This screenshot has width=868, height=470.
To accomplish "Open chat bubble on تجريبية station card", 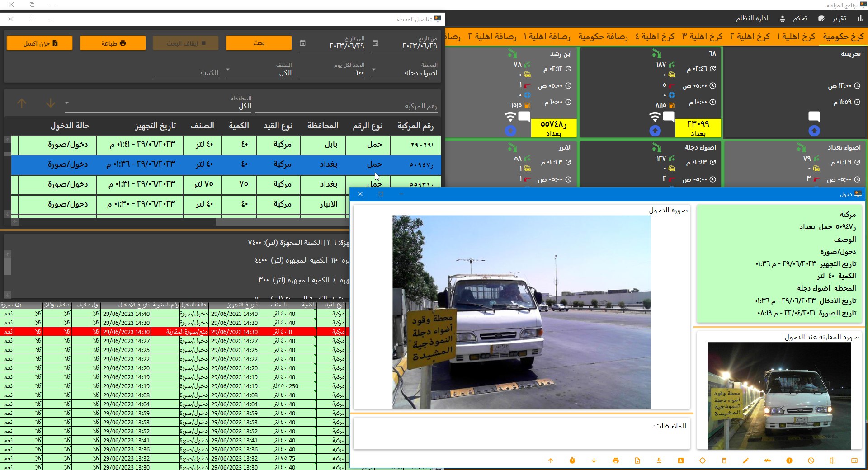I will click(814, 117).
